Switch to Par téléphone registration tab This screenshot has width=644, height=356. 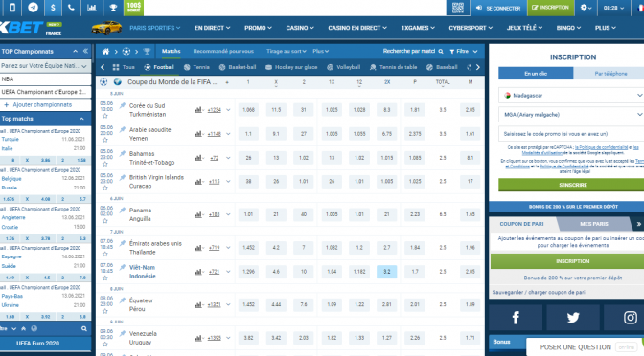pyautogui.click(x=610, y=74)
